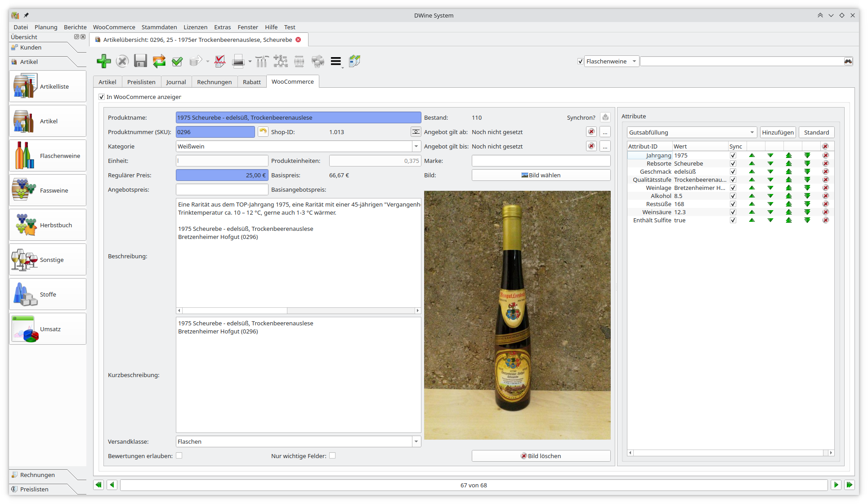Click the 'Bild wählen' button
The height and width of the screenshot is (504, 868).
pos(541,175)
